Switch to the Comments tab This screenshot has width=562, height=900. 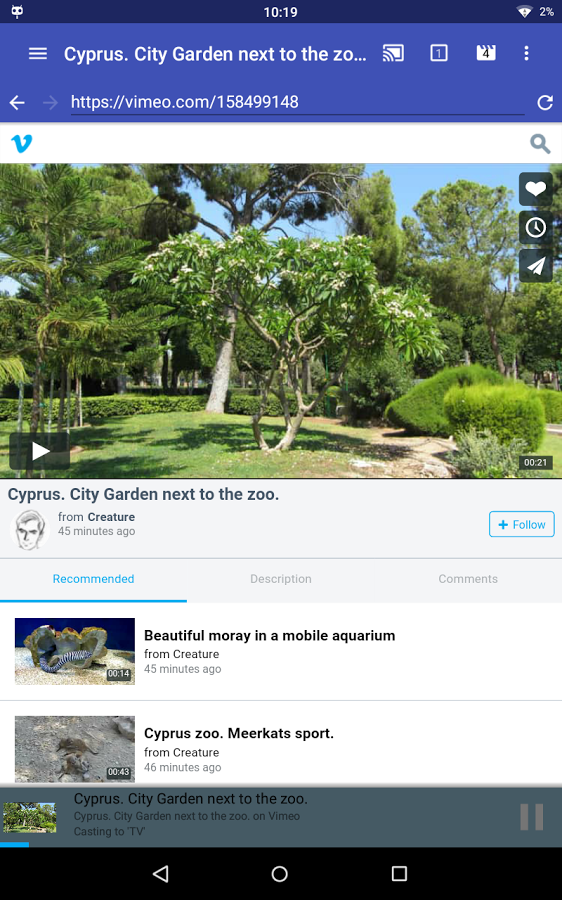point(468,579)
